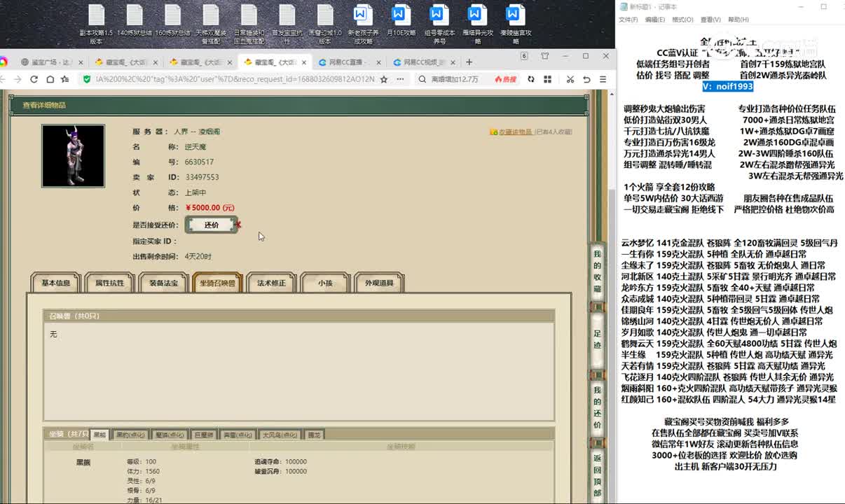Open desktop file 日常睡续和回血鬼搭配
845x504 pixels.
pos(249,24)
